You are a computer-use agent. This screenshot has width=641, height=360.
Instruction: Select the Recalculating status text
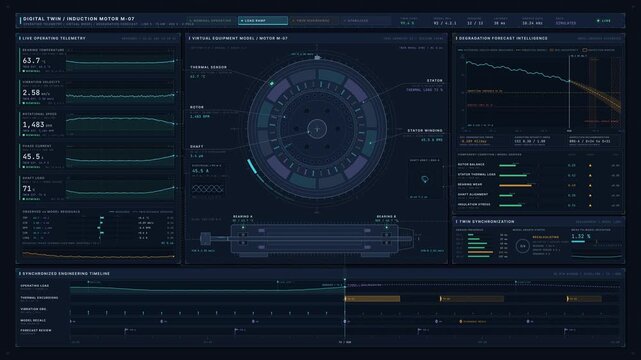(x=545, y=237)
